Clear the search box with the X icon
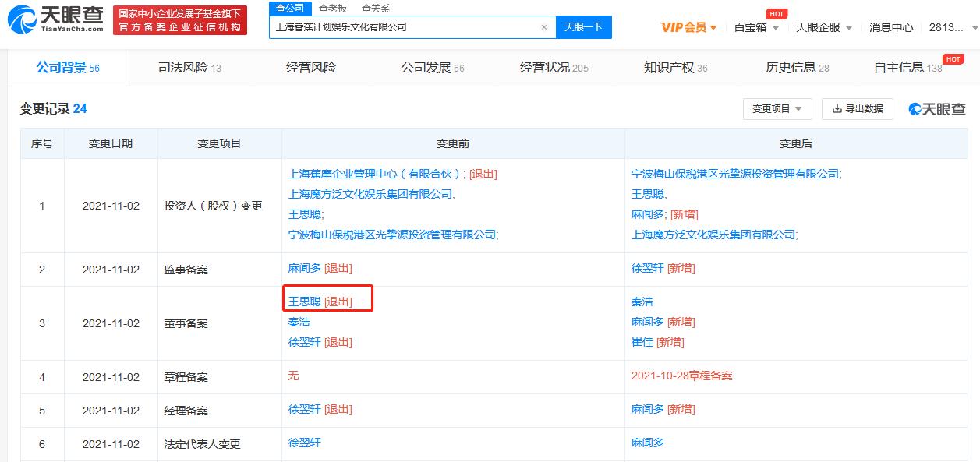 (544, 26)
